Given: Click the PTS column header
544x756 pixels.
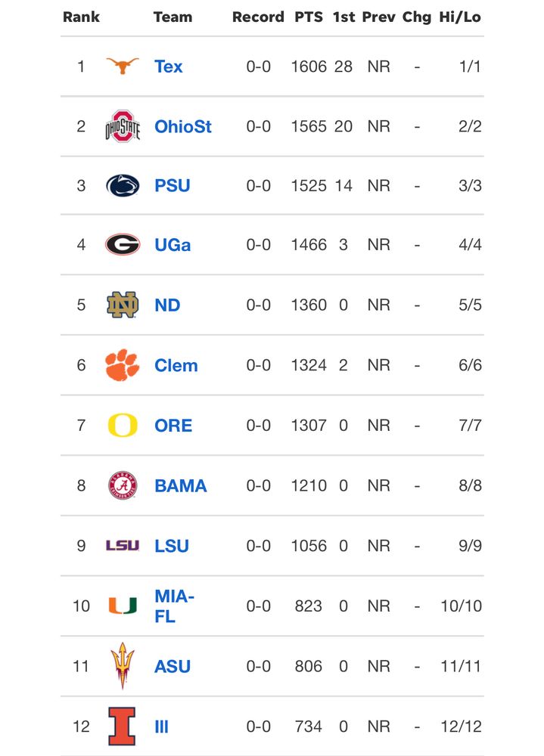Looking at the screenshot, I should tap(309, 17).
